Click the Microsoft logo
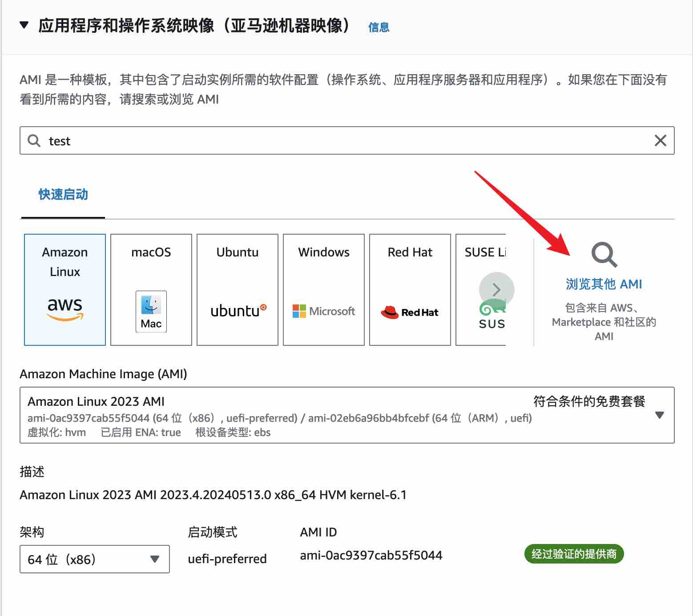This screenshot has width=693, height=616. click(324, 311)
